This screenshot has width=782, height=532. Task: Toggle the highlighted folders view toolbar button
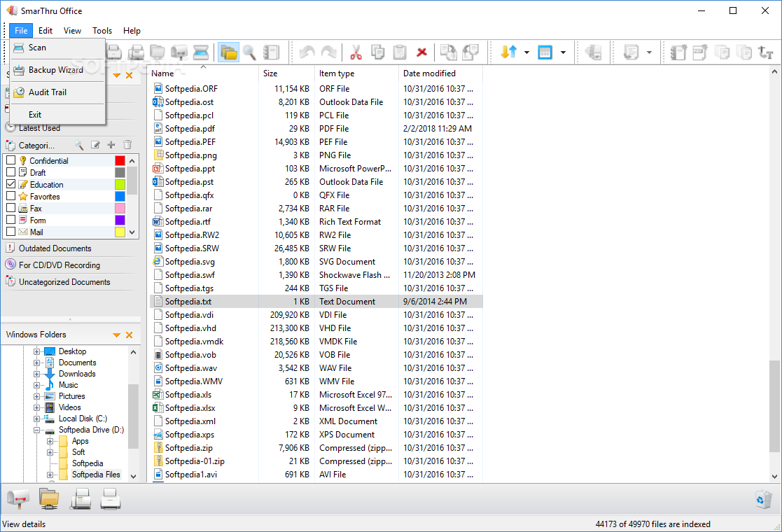click(228, 52)
